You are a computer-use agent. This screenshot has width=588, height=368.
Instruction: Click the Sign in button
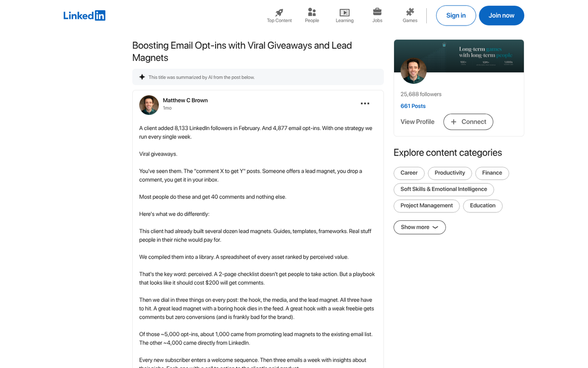click(456, 15)
